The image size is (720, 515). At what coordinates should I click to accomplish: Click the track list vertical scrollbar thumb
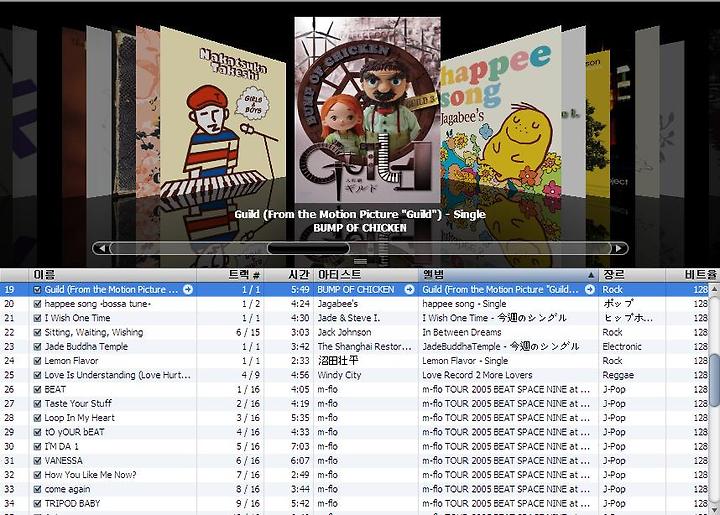pos(714,380)
